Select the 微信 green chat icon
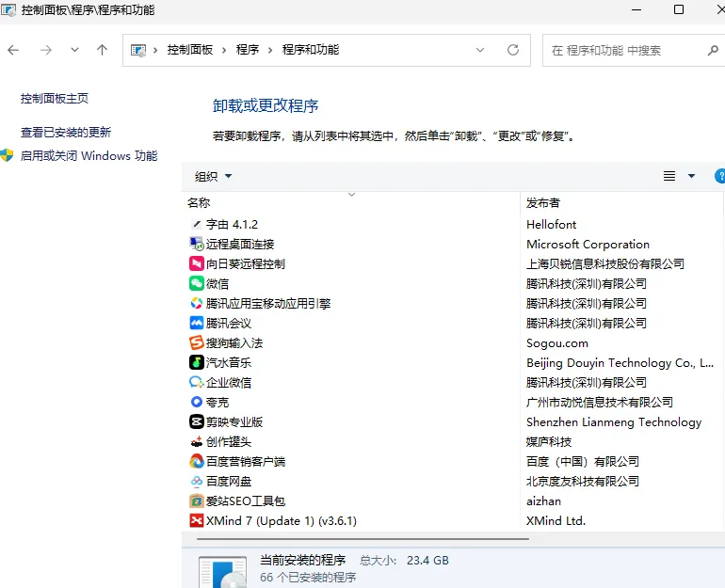 tap(197, 283)
